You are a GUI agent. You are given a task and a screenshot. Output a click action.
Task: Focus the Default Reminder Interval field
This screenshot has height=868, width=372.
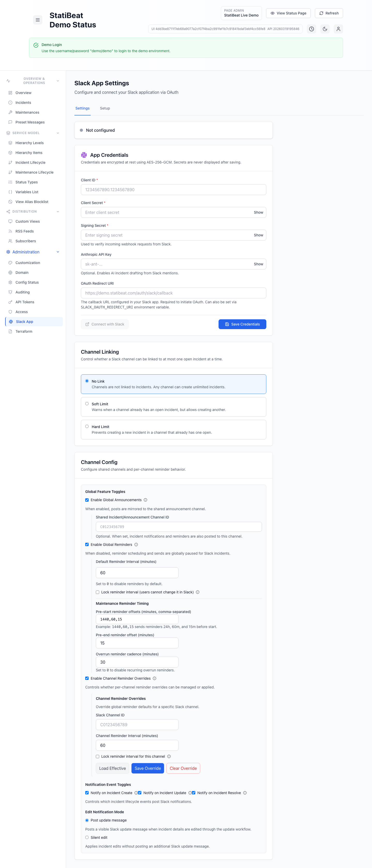137,573
